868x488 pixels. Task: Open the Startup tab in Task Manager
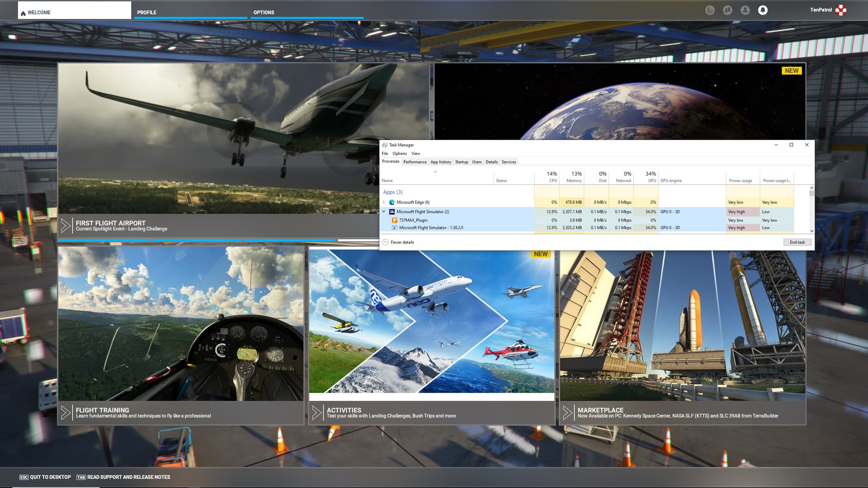click(x=462, y=162)
